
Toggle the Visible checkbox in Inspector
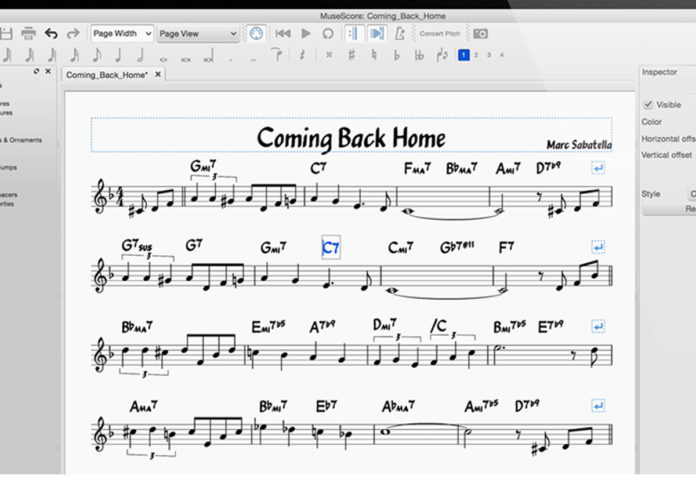click(648, 104)
